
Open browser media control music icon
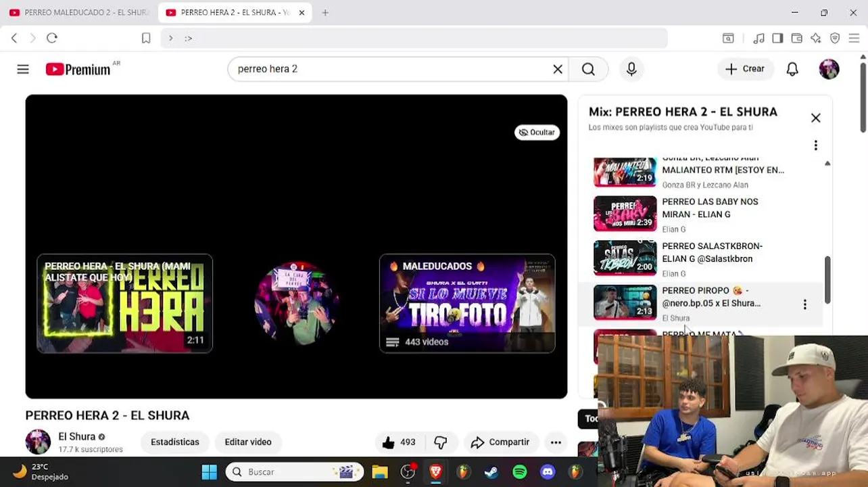pos(758,38)
